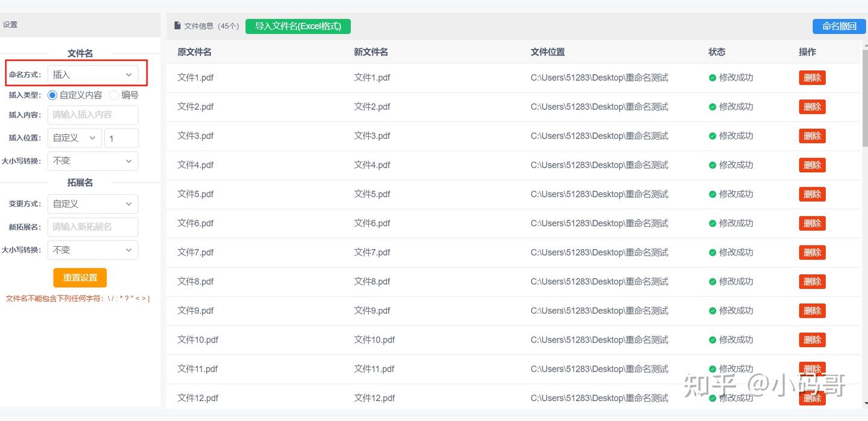Expand filename 大小写转换 dropdown under 文件名
868x421 pixels.
pyautogui.click(x=92, y=161)
